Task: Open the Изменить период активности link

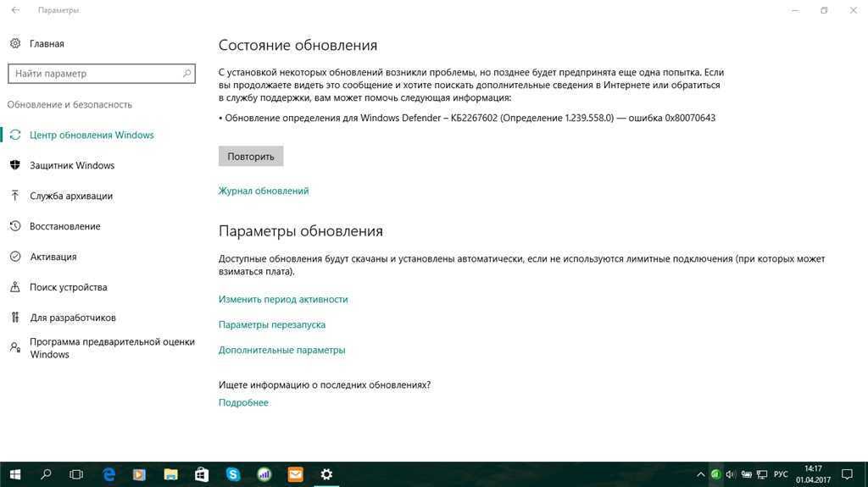Action: coord(283,299)
